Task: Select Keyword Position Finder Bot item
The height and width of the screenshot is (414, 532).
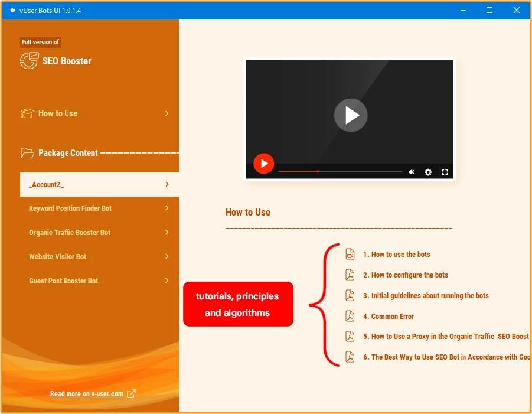Action: click(99, 208)
